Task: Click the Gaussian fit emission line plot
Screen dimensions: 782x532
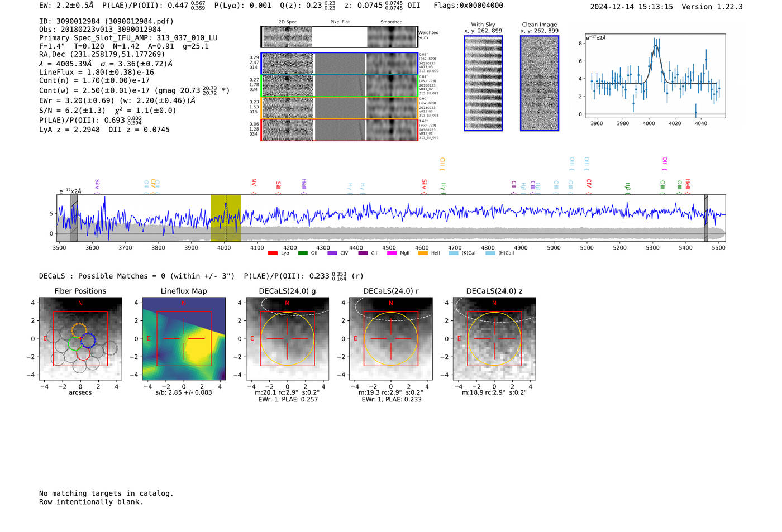Action: pyautogui.click(x=655, y=76)
